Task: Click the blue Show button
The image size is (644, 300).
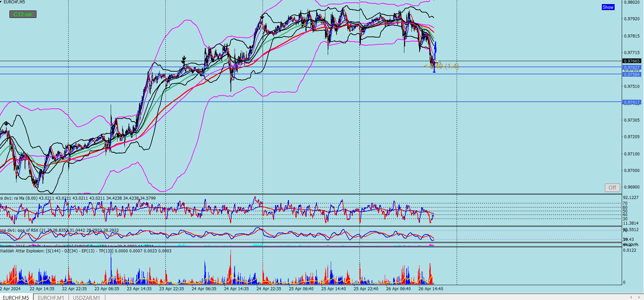Action: click(608, 7)
